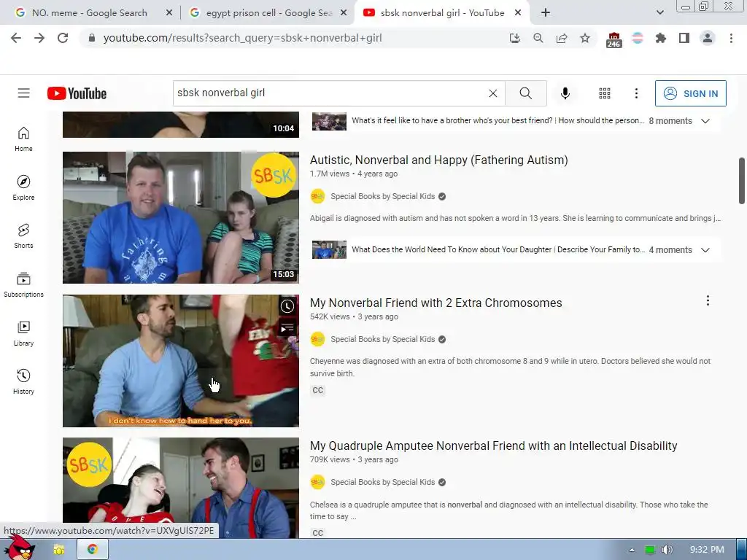Sign in with the SIGN IN button
The width and height of the screenshot is (747, 560).
[690, 93]
